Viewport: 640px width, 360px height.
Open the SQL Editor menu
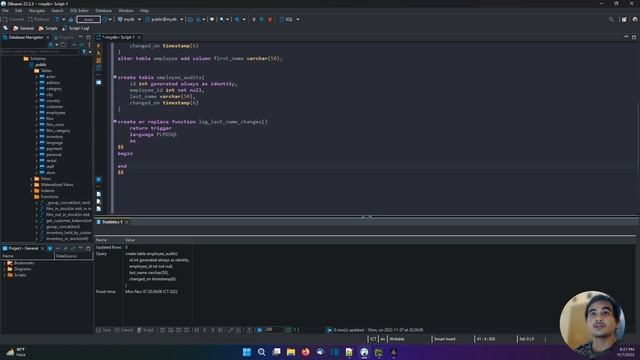(79, 11)
